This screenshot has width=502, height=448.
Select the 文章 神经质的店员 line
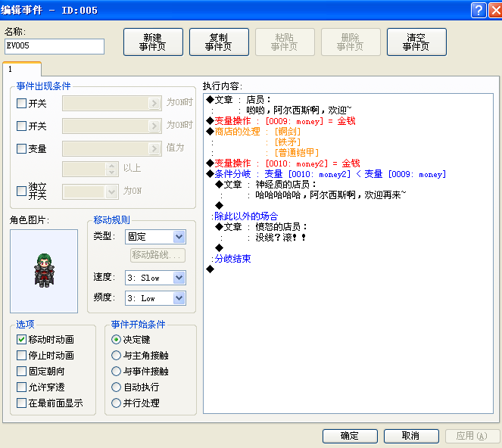click(266, 185)
